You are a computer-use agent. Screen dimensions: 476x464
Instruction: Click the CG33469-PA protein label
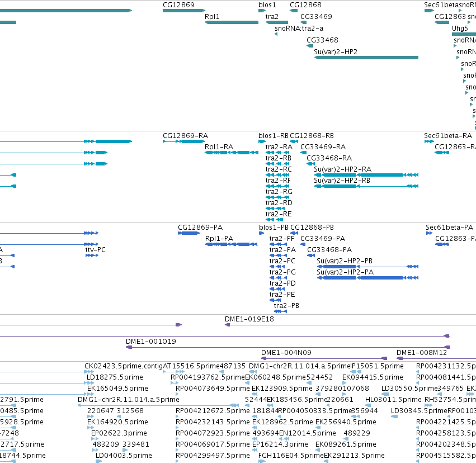click(x=323, y=239)
